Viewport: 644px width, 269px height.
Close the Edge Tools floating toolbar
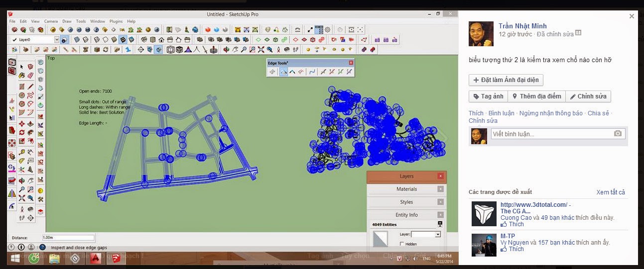[351, 63]
